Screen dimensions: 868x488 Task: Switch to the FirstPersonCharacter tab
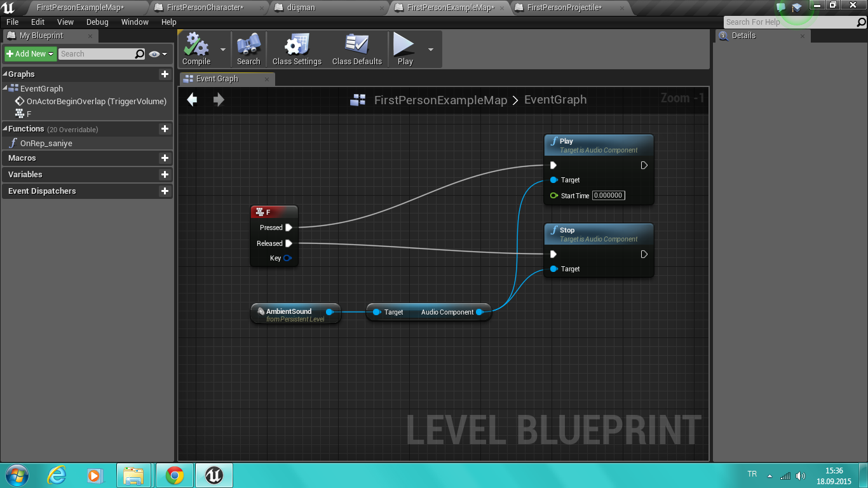[205, 8]
